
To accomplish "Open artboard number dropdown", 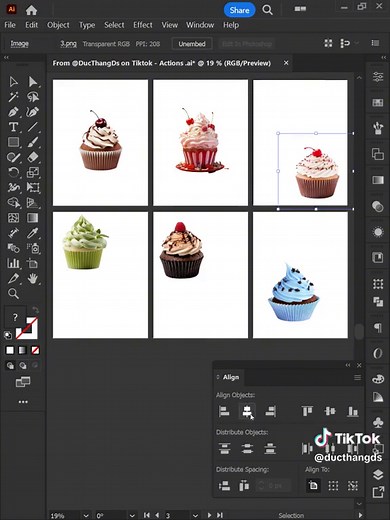I will [x=195, y=515].
